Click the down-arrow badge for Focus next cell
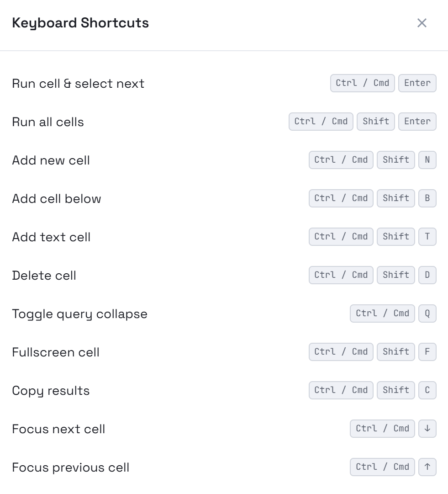 point(427,429)
